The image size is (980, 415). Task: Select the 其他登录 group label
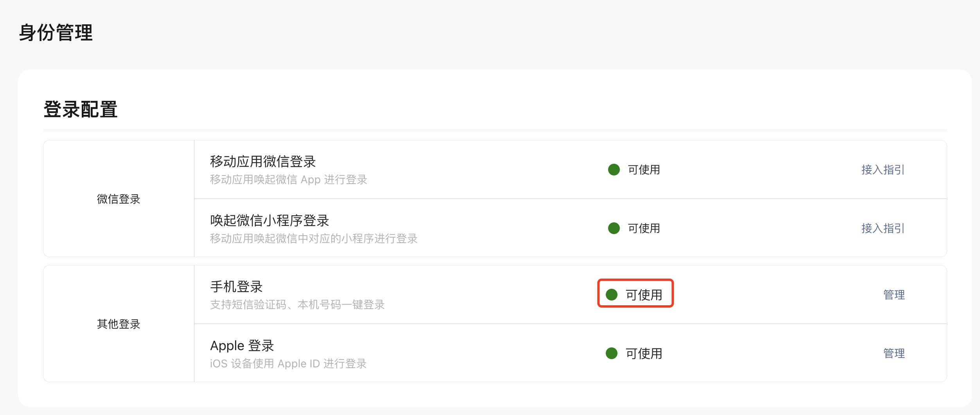click(118, 324)
